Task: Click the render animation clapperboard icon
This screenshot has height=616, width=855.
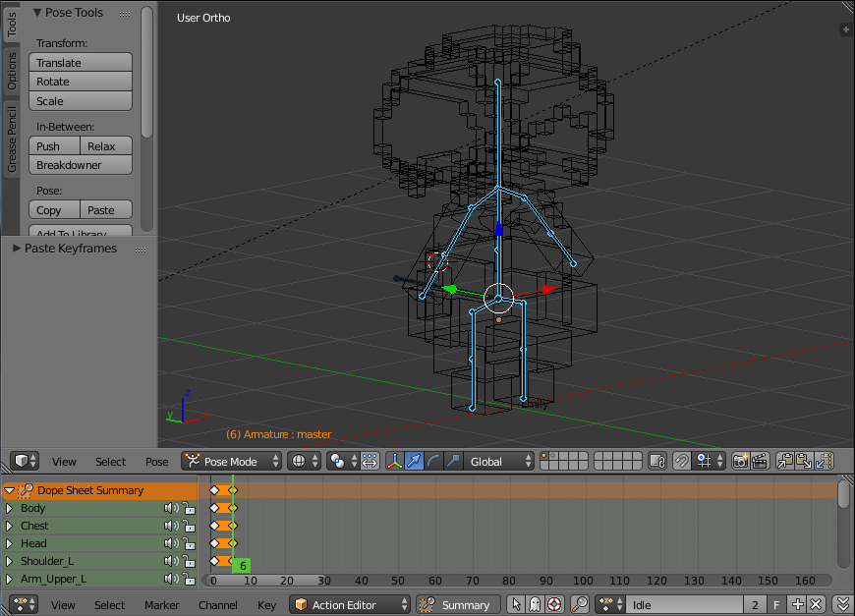Action: pos(759,461)
